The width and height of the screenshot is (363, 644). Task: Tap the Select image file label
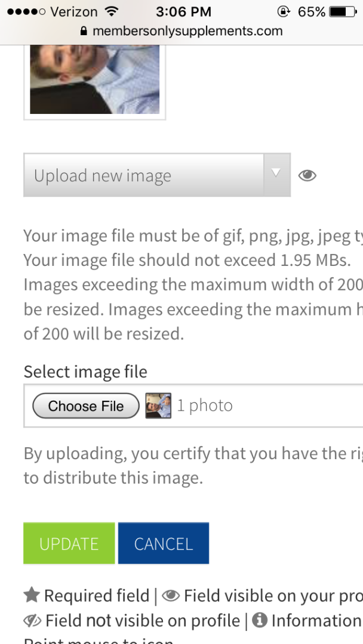tap(85, 371)
